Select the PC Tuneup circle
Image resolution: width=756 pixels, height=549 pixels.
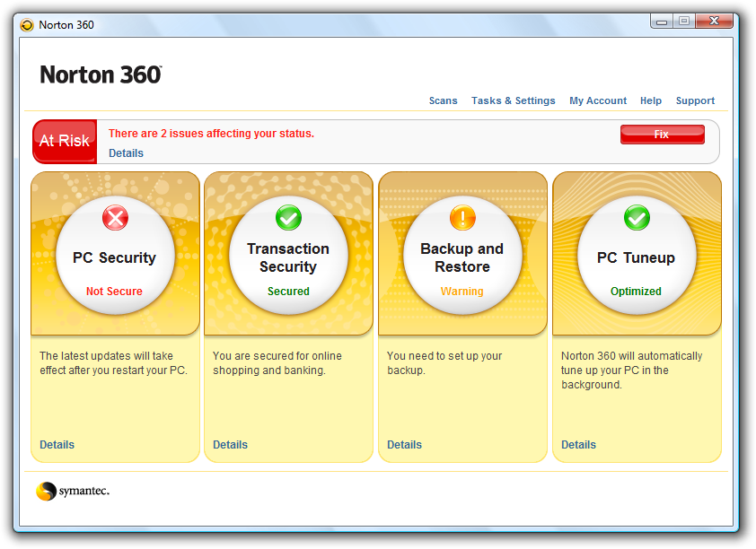click(637, 256)
